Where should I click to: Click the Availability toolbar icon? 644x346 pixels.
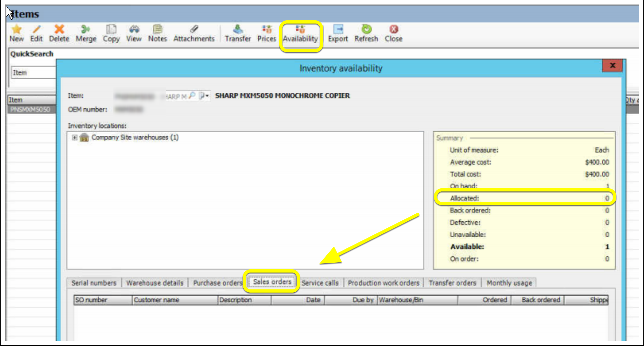[x=300, y=29]
